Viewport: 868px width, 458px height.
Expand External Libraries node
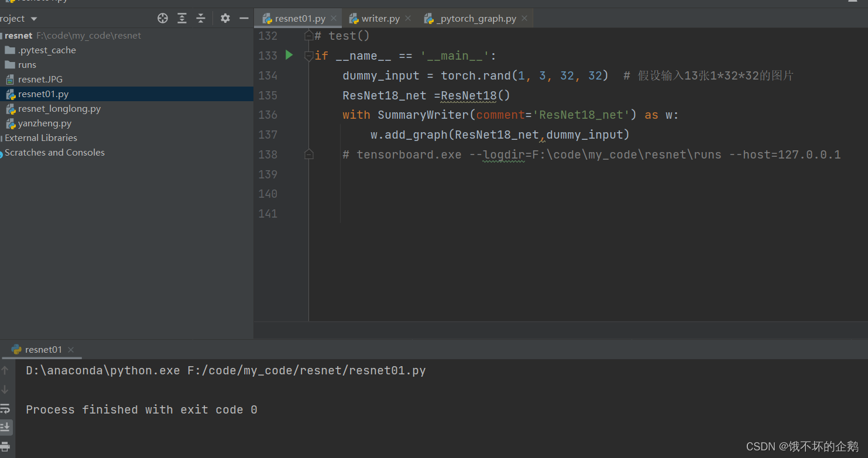coord(126,137)
